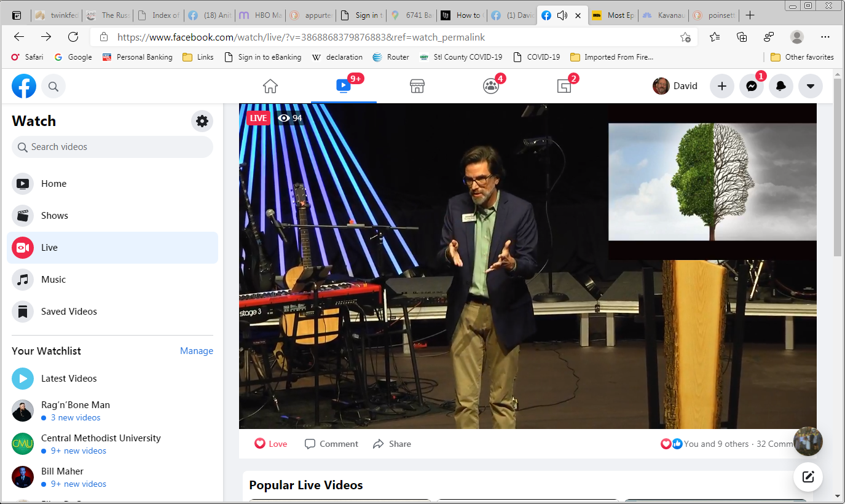Click Manage link beside Your Watchlist
The width and height of the screenshot is (845, 504).
click(x=197, y=351)
